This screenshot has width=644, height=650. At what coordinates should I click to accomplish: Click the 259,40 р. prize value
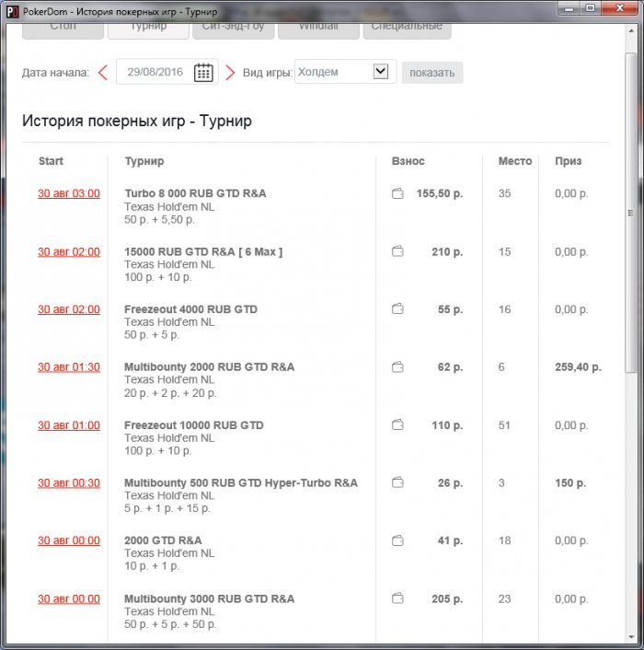pyautogui.click(x=578, y=367)
